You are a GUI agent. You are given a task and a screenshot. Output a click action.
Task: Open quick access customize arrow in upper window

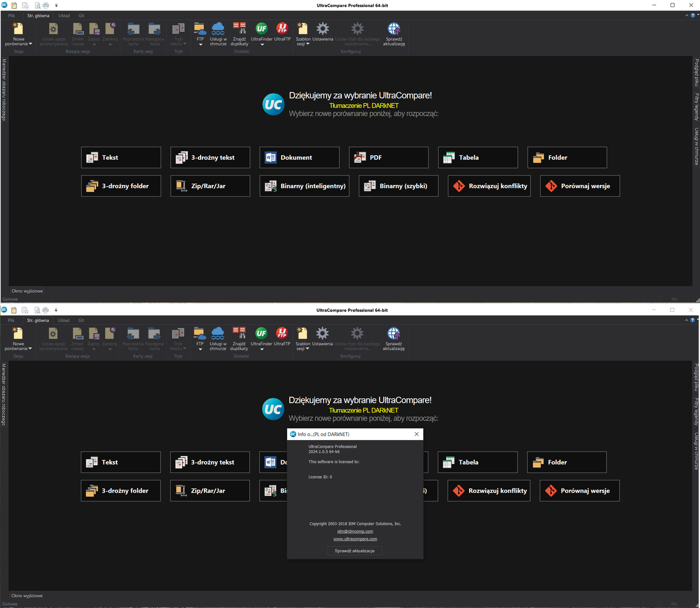(x=56, y=5)
